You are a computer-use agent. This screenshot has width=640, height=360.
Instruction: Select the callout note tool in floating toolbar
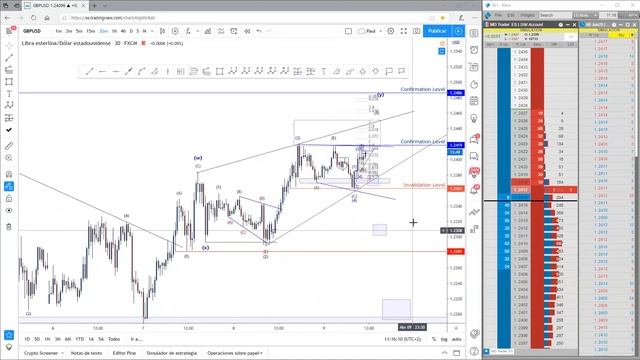tap(389, 71)
